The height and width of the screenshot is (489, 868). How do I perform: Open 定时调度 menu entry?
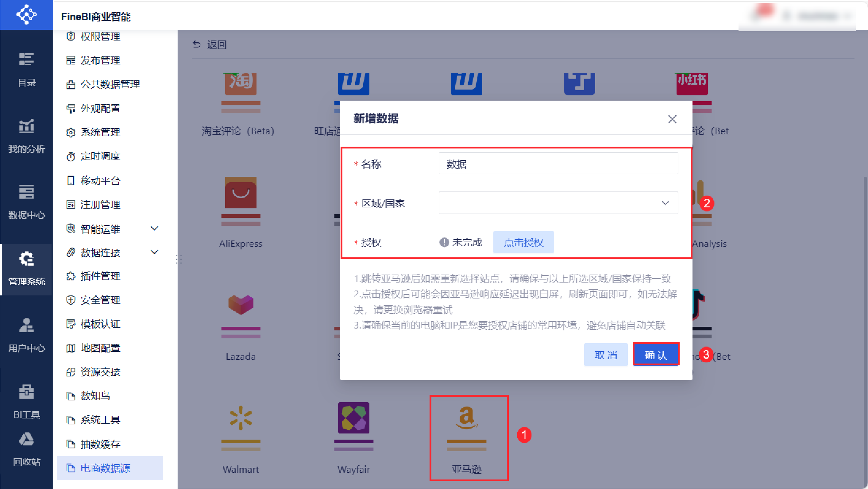(x=100, y=156)
